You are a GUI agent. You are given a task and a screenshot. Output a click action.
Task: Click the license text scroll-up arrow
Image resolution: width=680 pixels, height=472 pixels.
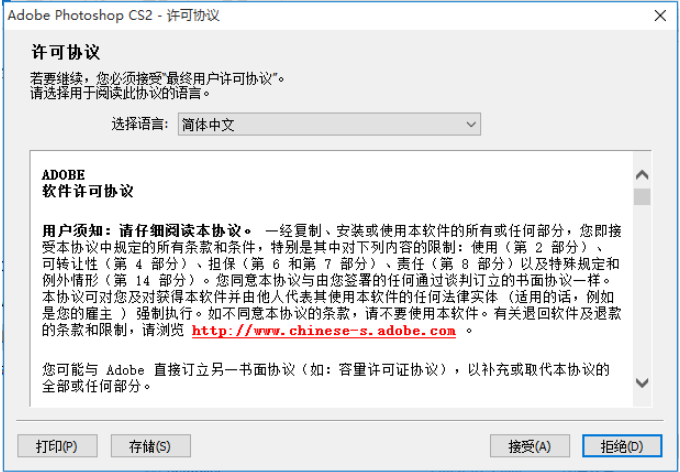pos(642,175)
